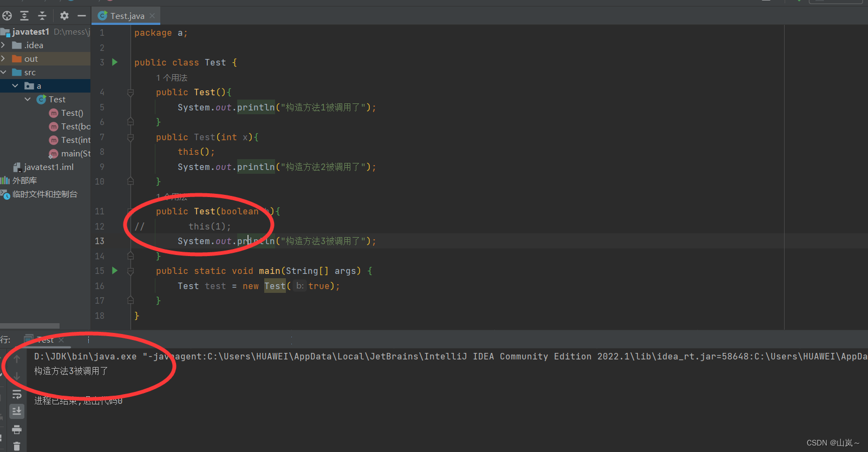Click the println text on line 5
This screenshot has width=868, height=452.
click(256, 107)
